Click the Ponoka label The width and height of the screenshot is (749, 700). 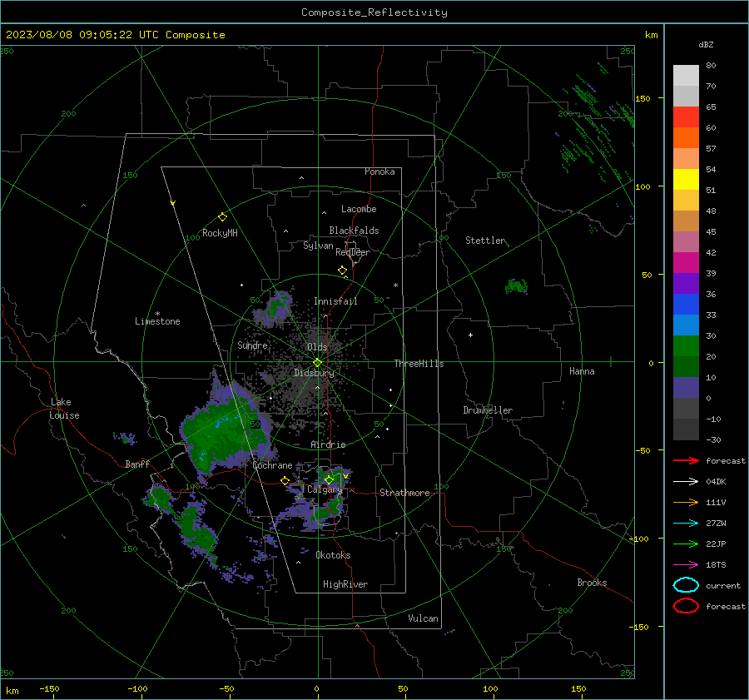379,171
